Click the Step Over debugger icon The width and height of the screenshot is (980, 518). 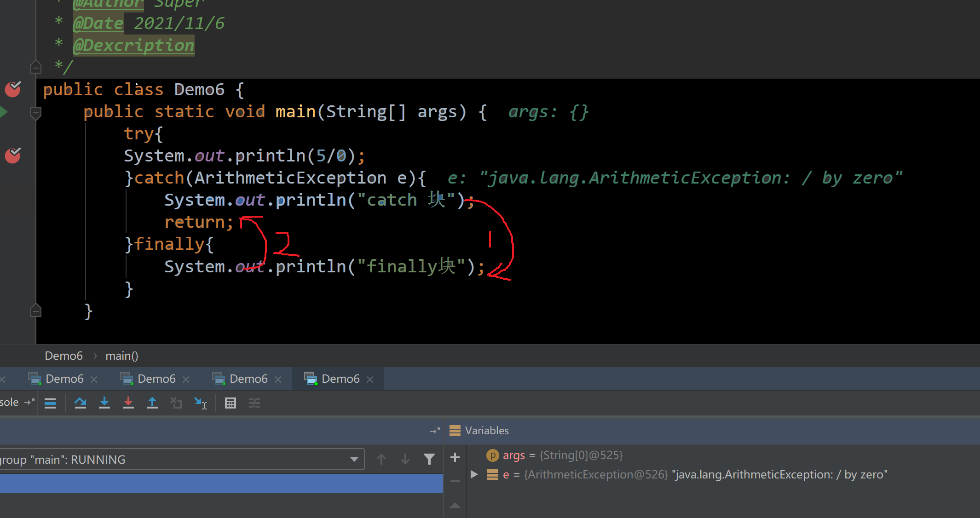point(81,403)
